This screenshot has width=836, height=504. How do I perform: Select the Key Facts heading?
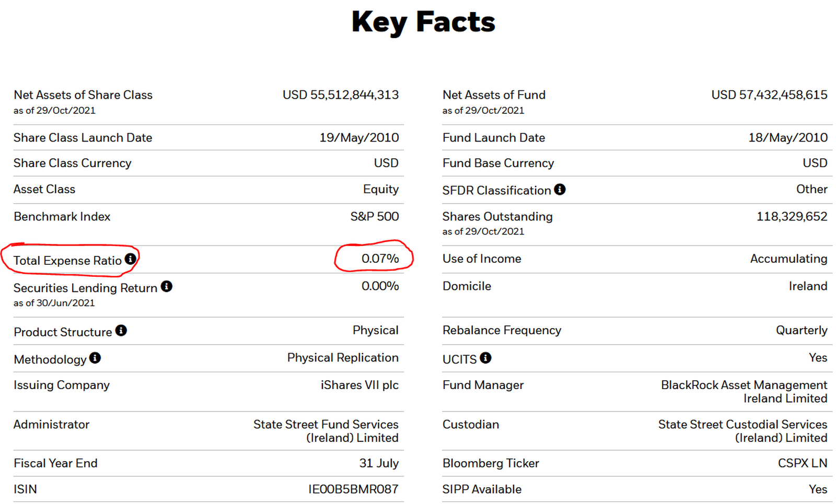click(x=423, y=22)
